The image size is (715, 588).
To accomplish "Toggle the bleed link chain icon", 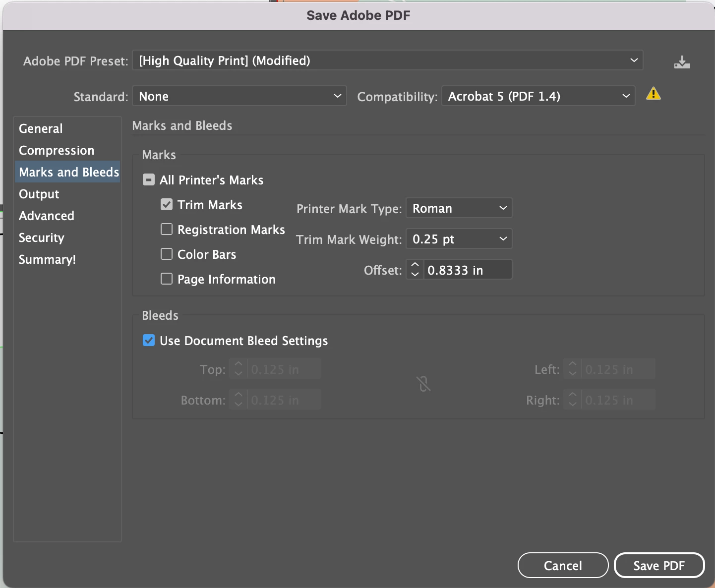I will pyautogui.click(x=423, y=384).
